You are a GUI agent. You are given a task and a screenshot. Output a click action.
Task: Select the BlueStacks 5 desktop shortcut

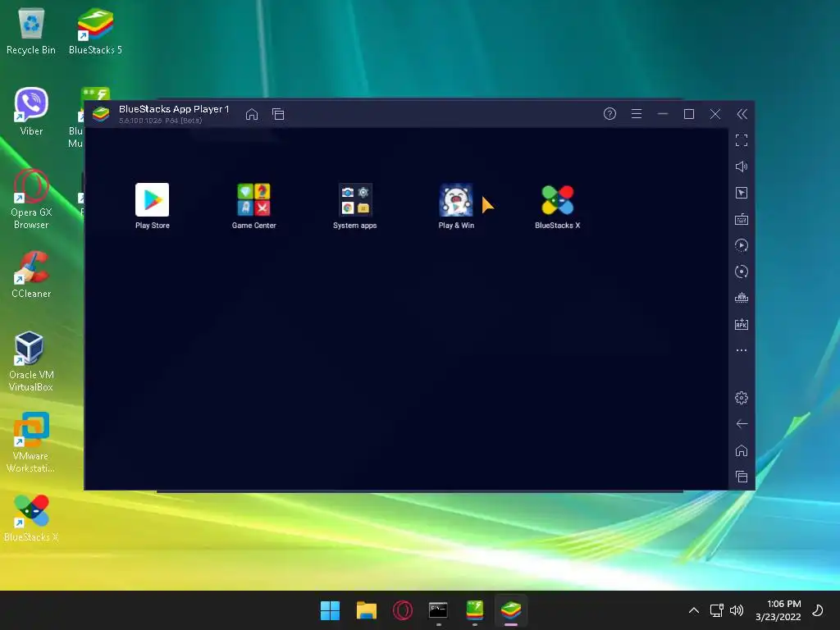(95, 31)
